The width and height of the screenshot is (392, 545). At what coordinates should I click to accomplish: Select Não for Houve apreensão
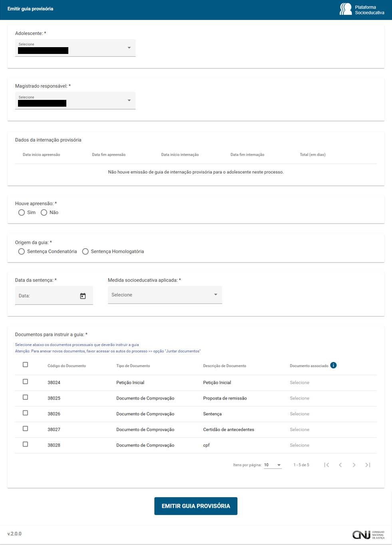[44, 213]
